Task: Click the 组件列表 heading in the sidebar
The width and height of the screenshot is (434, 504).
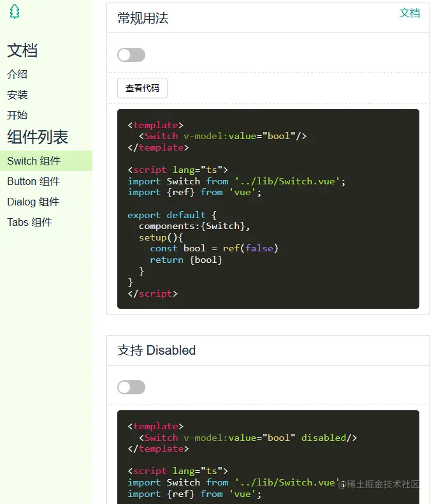Action: point(38,137)
